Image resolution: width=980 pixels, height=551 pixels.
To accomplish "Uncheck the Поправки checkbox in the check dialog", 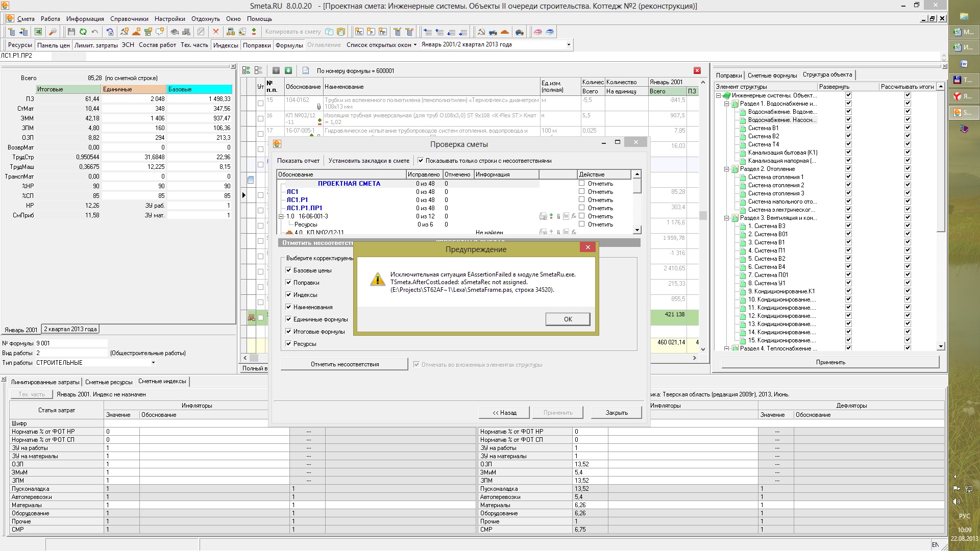I will (288, 283).
